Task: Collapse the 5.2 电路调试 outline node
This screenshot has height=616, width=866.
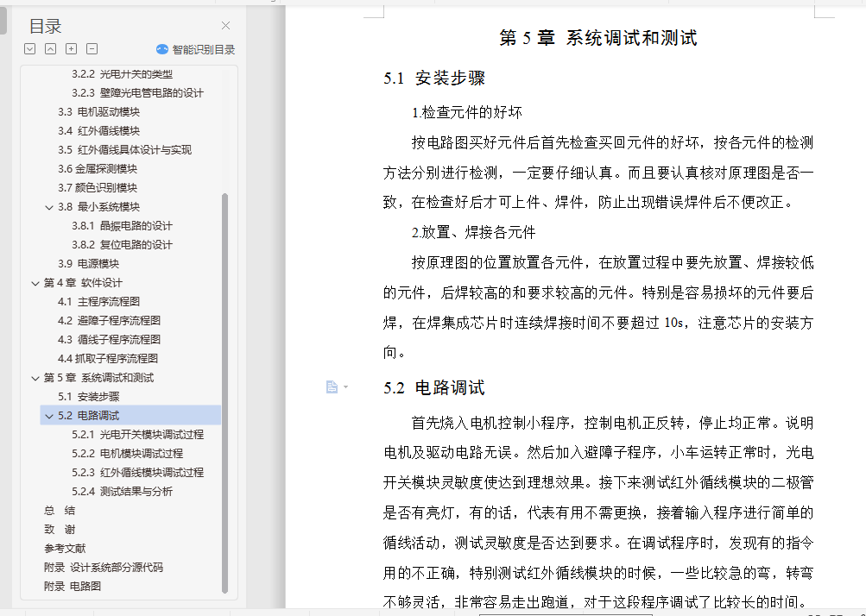Action: click(49, 416)
